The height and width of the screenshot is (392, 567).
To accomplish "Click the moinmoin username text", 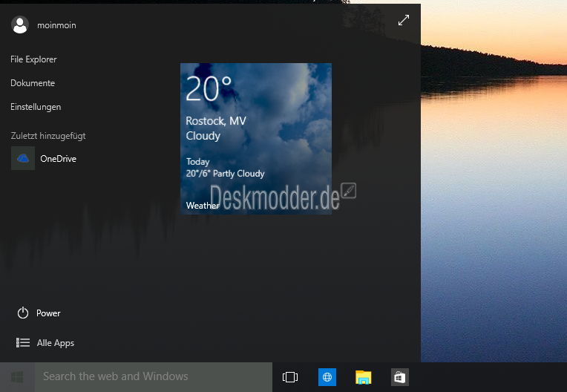I will (56, 25).
